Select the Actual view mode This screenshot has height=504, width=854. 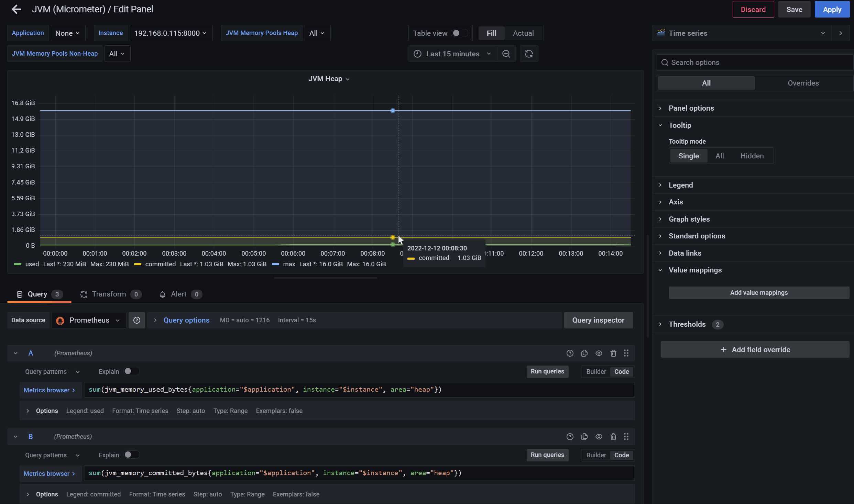[x=523, y=33]
